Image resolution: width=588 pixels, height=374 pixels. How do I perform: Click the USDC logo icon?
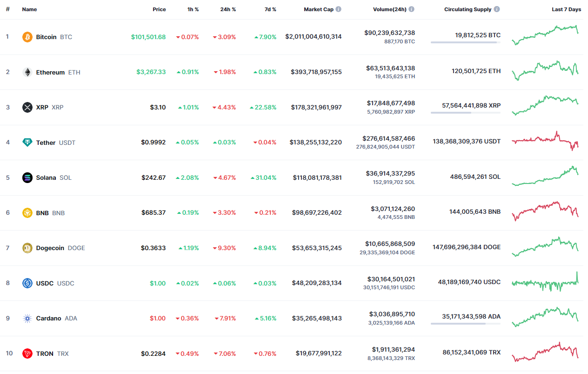(x=27, y=283)
